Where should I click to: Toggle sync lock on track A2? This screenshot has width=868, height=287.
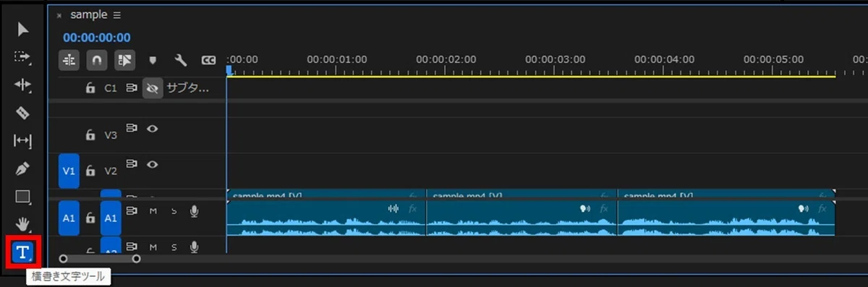132,247
